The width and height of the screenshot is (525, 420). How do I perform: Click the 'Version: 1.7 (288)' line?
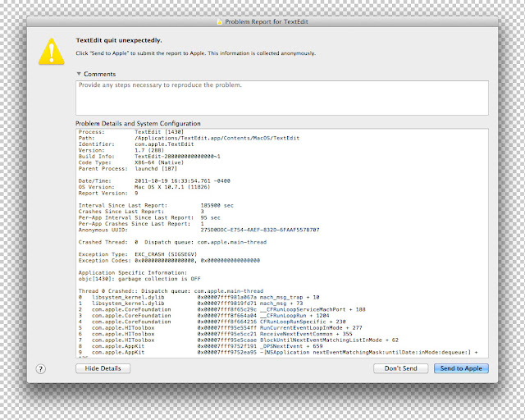point(121,150)
